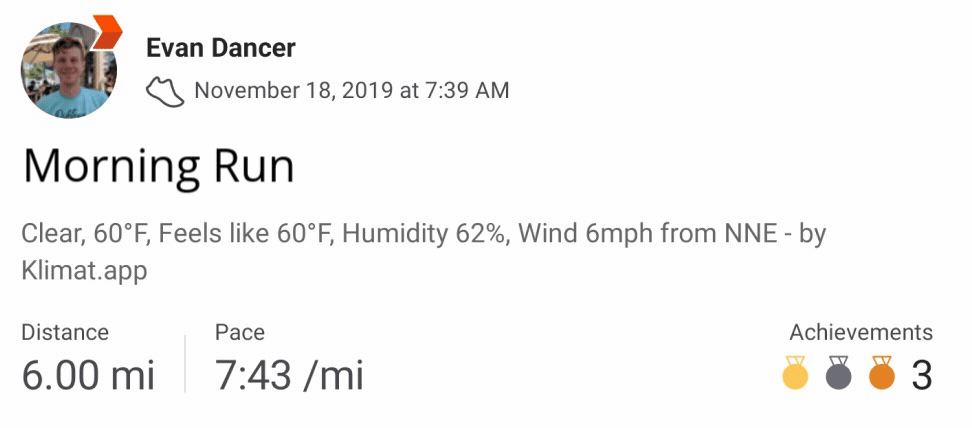Click the silver medal achievement icon
This screenshot has width=972, height=428.
point(839,373)
